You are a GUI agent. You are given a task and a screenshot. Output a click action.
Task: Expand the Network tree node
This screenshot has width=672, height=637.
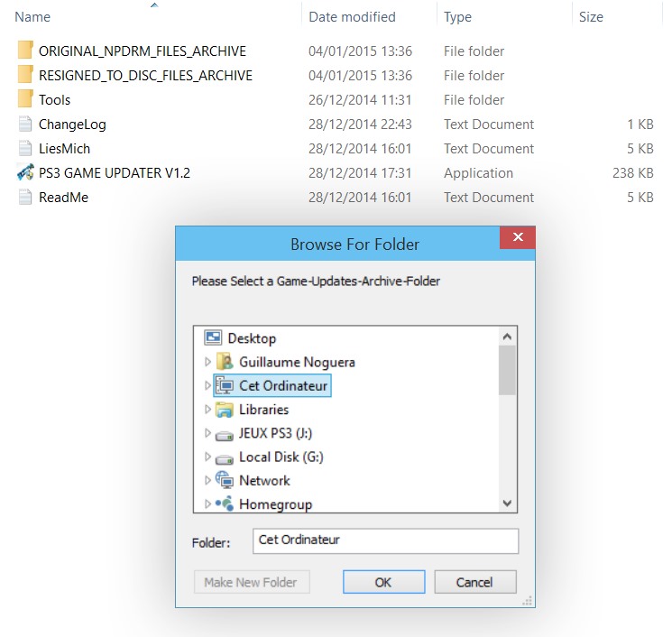[x=207, y=481]
